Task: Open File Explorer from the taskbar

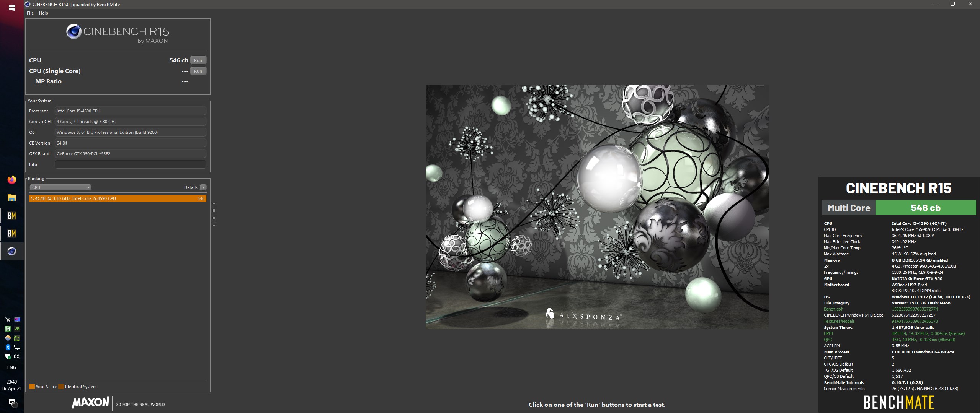Action: (12, 198)
